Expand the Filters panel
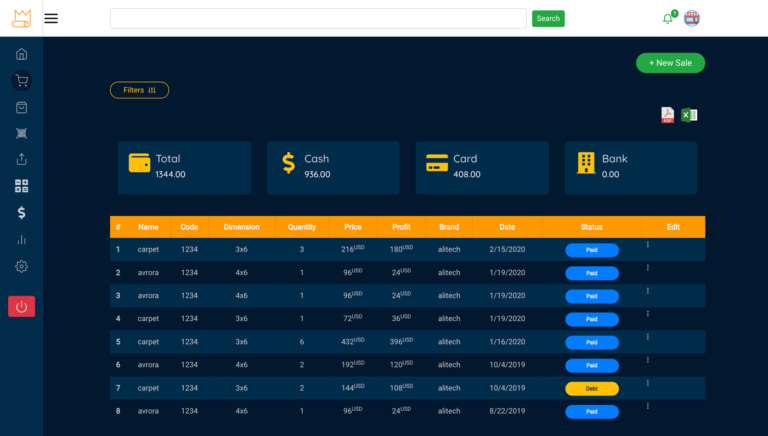 [139, 90]
